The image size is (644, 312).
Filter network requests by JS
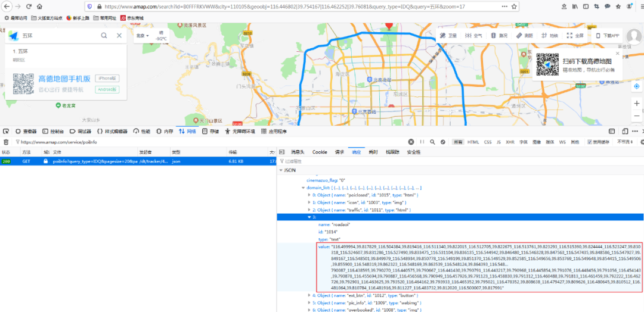[498, 142]
